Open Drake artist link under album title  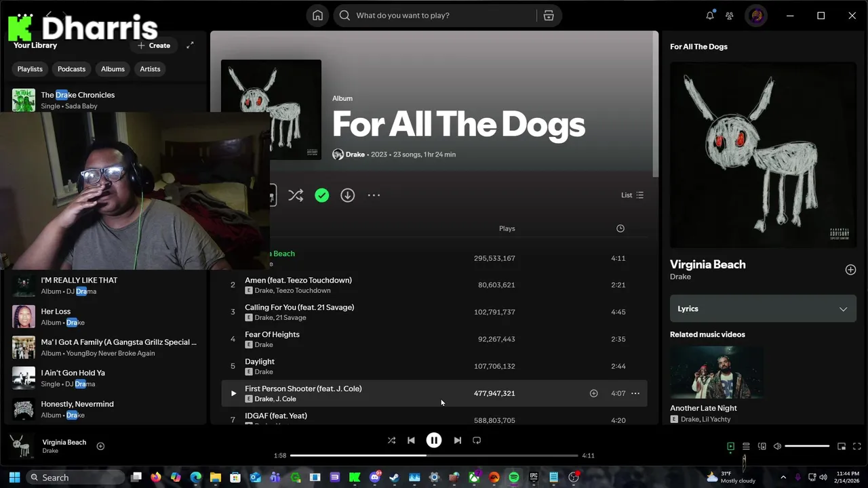click(x=355, y=155)
